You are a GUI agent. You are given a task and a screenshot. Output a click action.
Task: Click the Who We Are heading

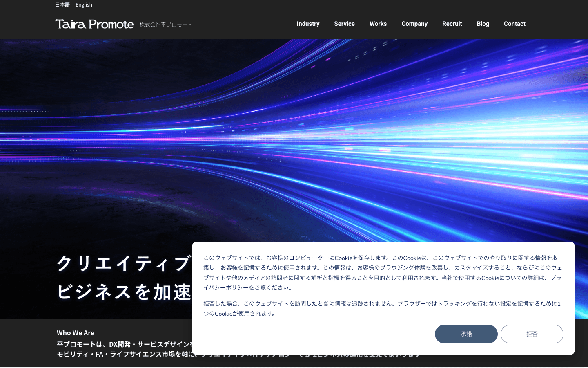tap(76, 333)
